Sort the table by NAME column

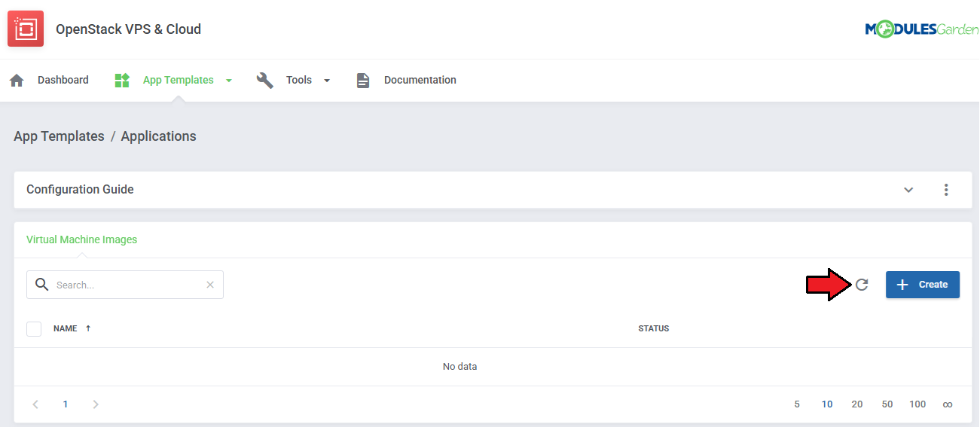[66, 328]
